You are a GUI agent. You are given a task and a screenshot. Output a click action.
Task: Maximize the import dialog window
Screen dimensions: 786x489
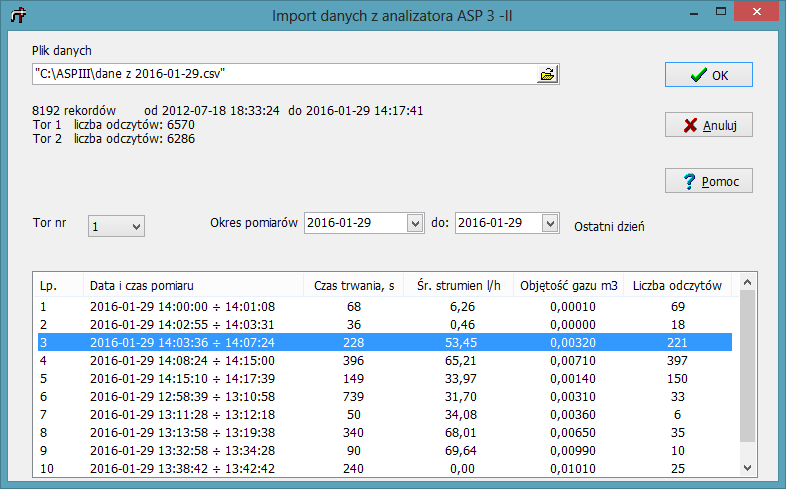point(721,12)
